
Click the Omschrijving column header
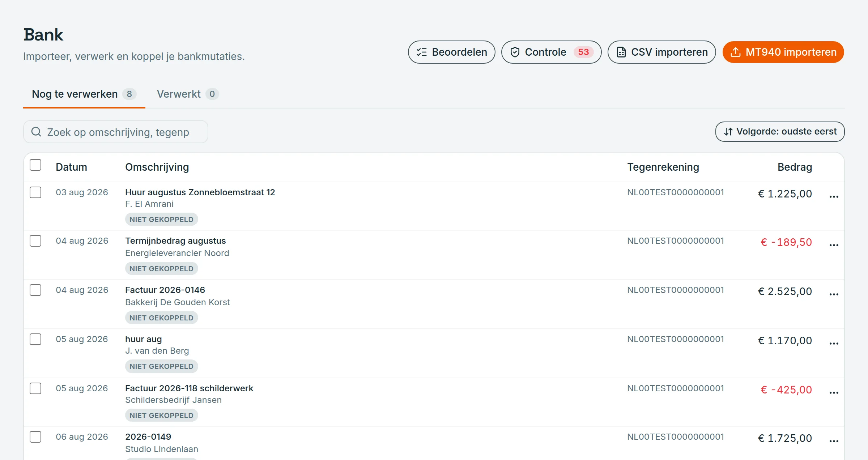point(157,167)
